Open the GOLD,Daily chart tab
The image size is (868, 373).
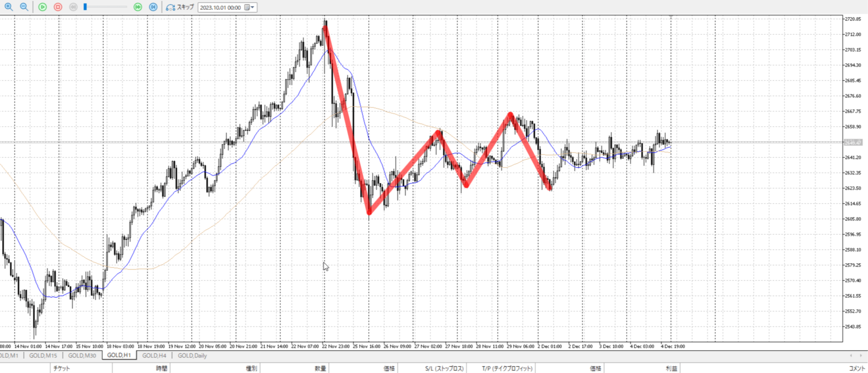click(x=192, y=356)
